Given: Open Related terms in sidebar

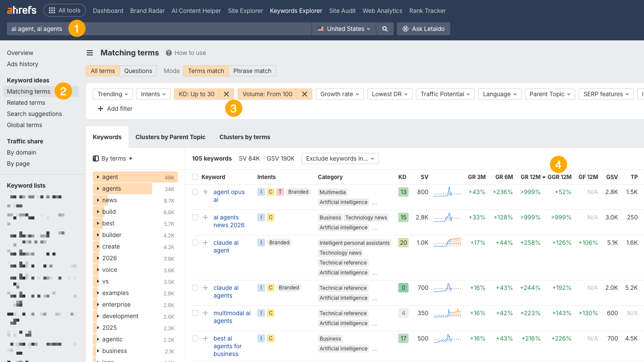Looking at the screenshot, I should [x=26, y=103].
